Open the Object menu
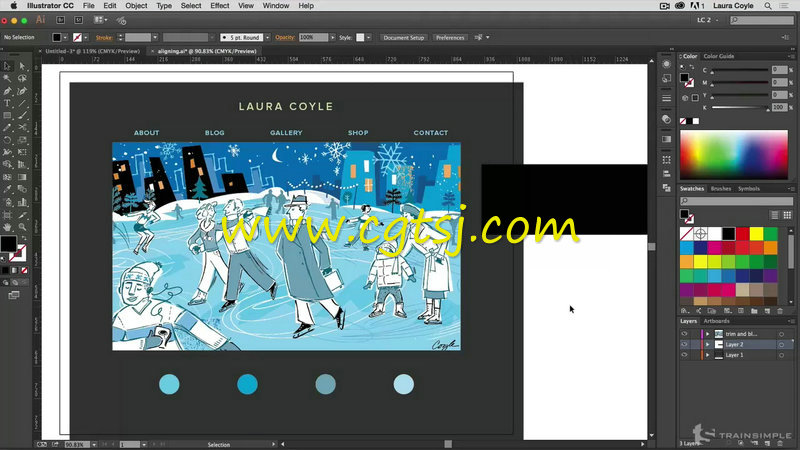800x450 pixels. (x=136, y=6)
